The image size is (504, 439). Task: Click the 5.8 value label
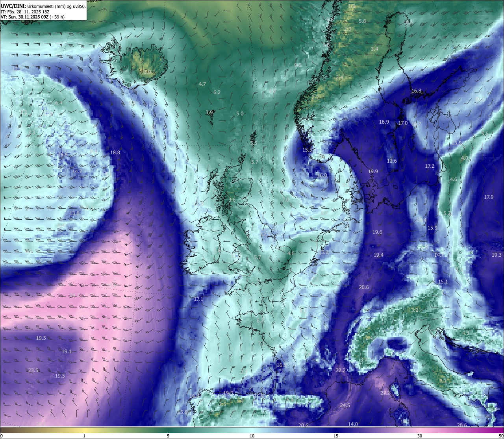363,21
